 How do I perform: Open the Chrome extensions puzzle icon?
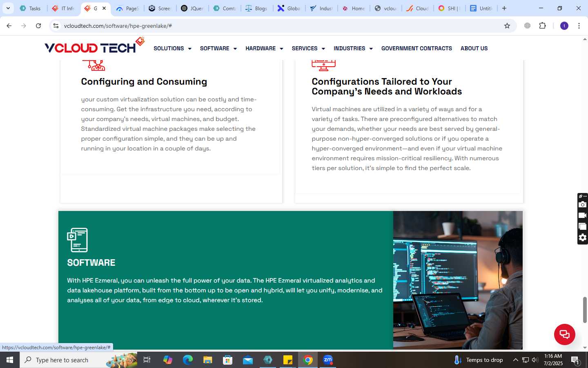542,26
